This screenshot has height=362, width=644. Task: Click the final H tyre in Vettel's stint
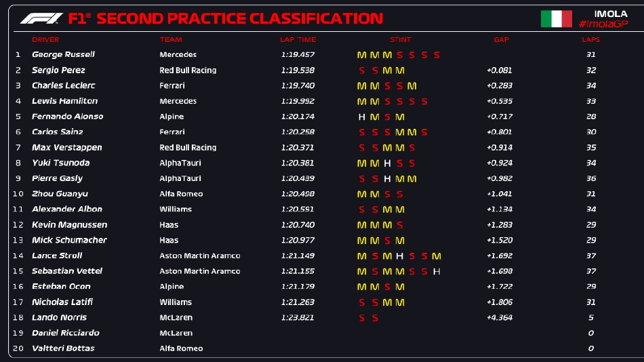(x=437, y=272)
